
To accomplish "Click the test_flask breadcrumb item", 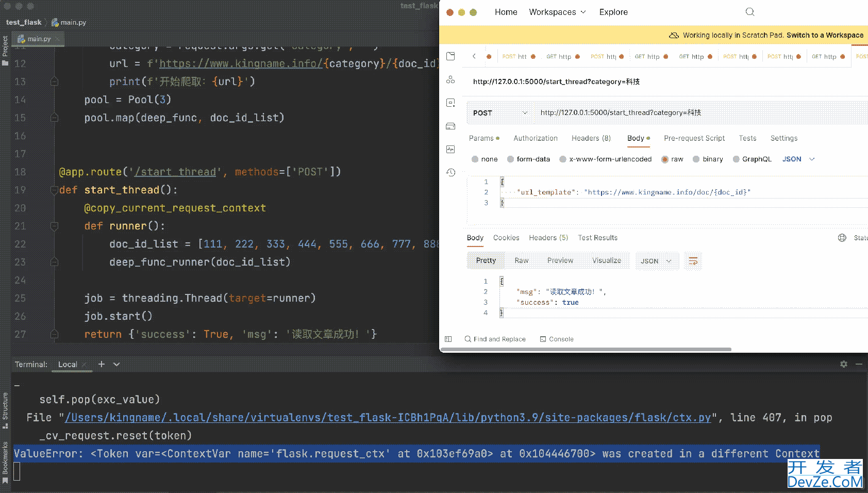I will tap(24, 22).
